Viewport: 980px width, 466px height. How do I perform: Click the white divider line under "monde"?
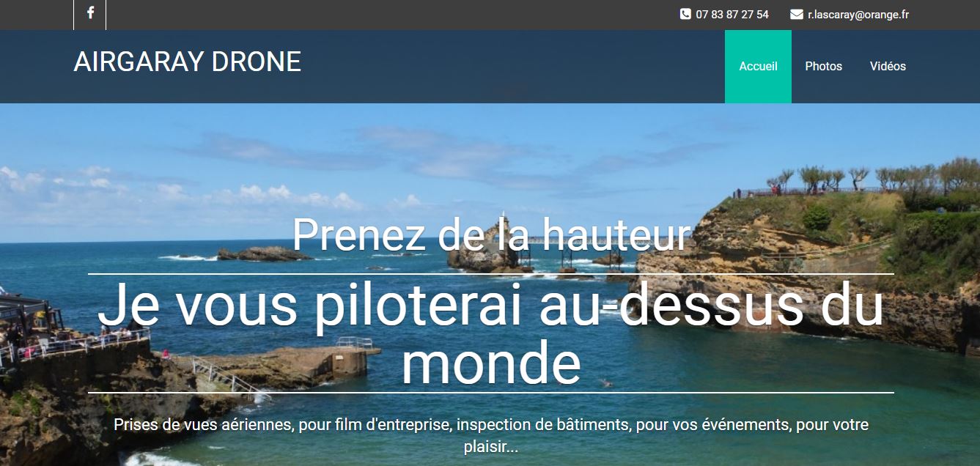point(490,393)
